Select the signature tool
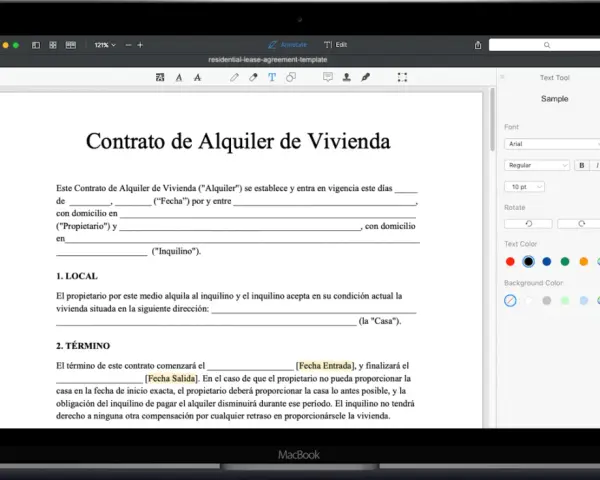Image resolution: width=600 pixels, height=480 pixels. pos(365,77)
